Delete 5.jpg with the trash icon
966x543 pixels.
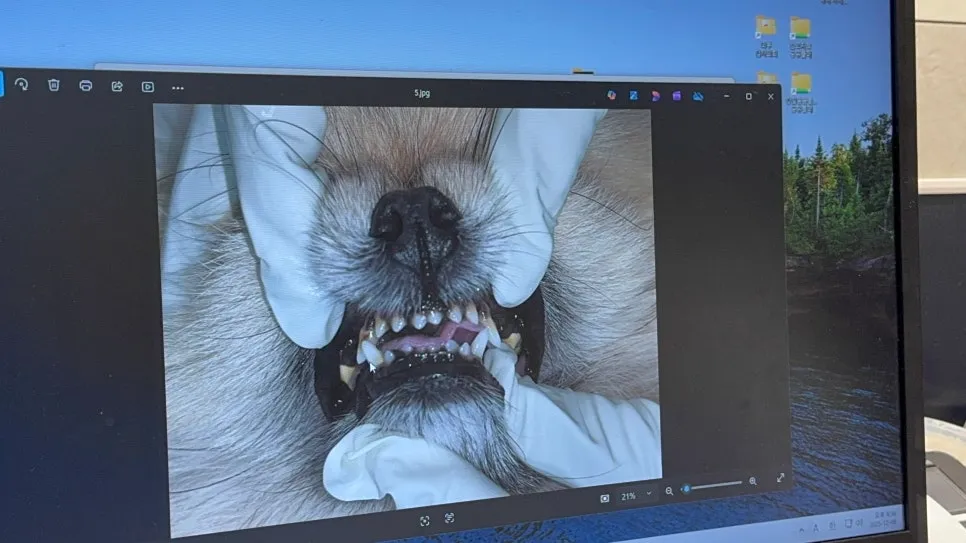pyautogui.click(x=54, y=85)
